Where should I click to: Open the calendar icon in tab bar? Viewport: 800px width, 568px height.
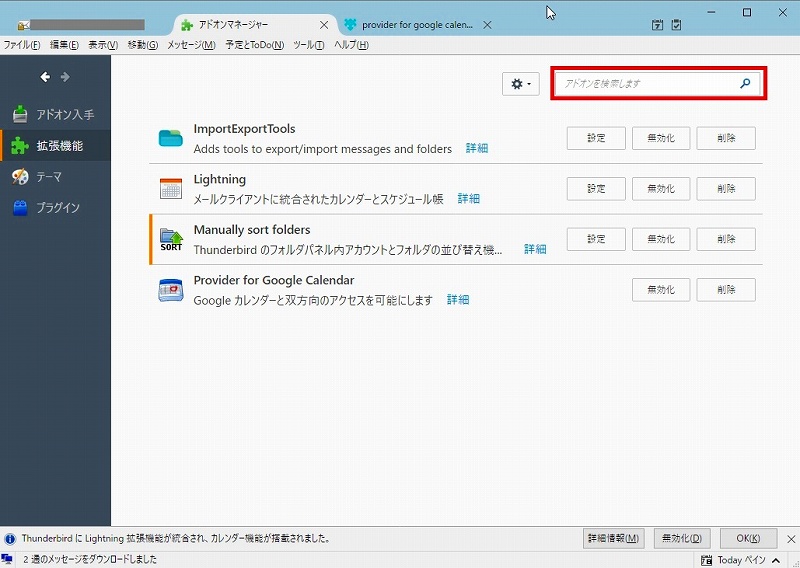(x=657, y=25)
